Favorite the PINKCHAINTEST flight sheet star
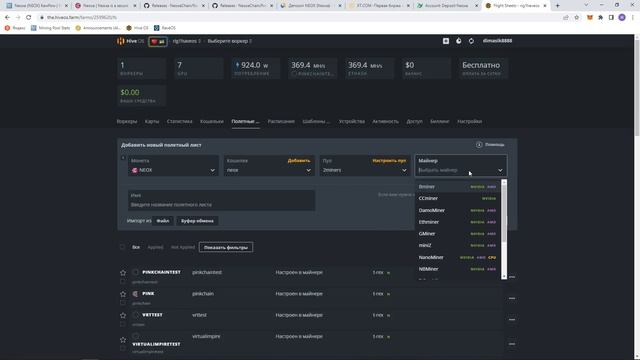This screenshot has width=640, height=360. pyautogui.click(x=123, y=273)
